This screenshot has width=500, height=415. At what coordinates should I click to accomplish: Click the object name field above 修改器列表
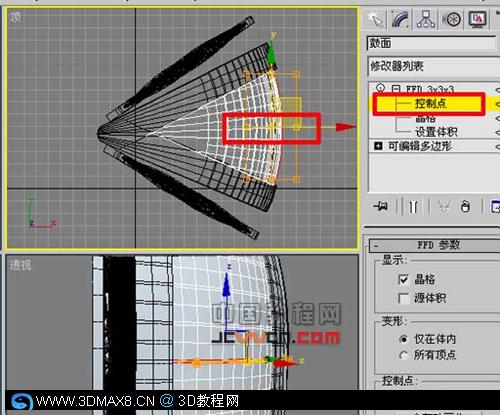[432, 43]
